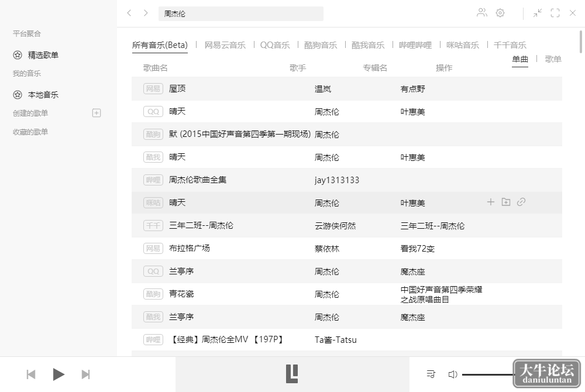This screenshot has height=392, width=585.
Task: Copy the link for the 咪咕 晴天 song
Action: [x=521, y=202]
